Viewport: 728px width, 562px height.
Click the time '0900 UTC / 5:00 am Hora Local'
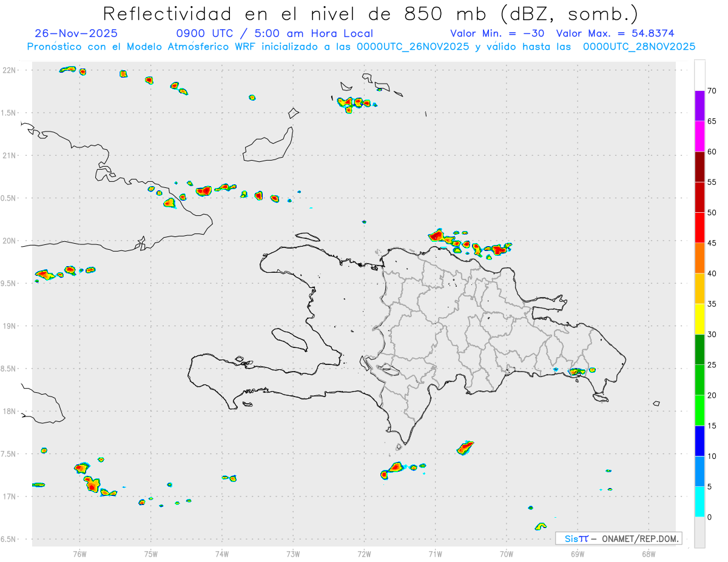pyautogui.click(x=274, y=33)
